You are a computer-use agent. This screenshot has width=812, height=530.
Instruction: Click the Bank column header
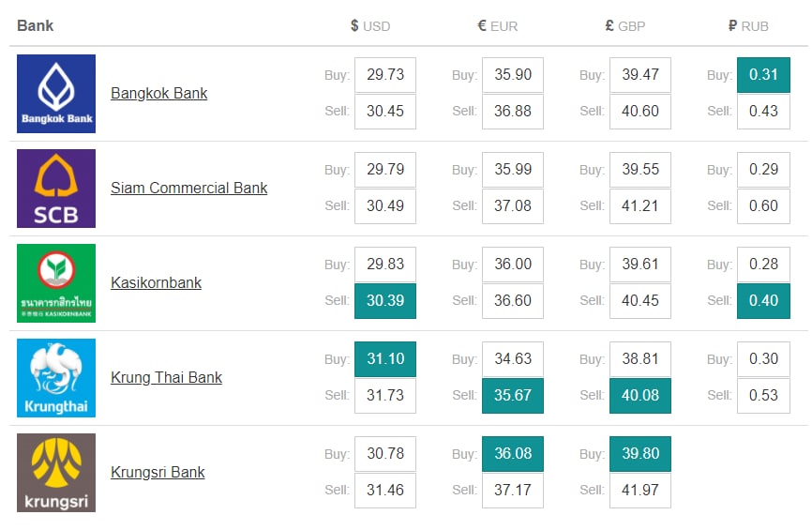click(36, 26)
